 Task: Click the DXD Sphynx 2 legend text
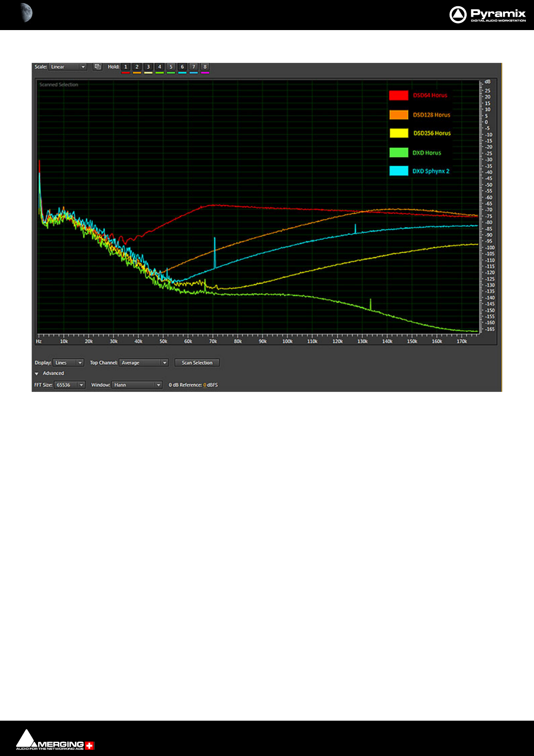pos(431,171)
